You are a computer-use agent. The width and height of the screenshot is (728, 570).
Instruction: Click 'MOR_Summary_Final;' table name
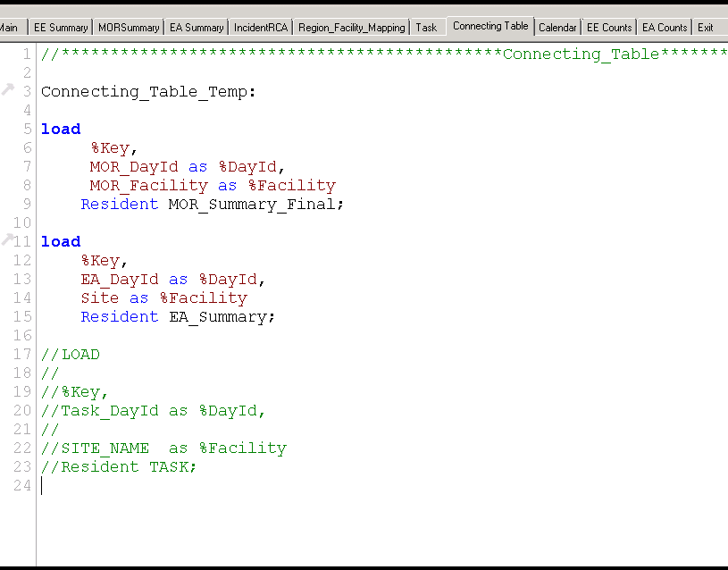point(255,204)
